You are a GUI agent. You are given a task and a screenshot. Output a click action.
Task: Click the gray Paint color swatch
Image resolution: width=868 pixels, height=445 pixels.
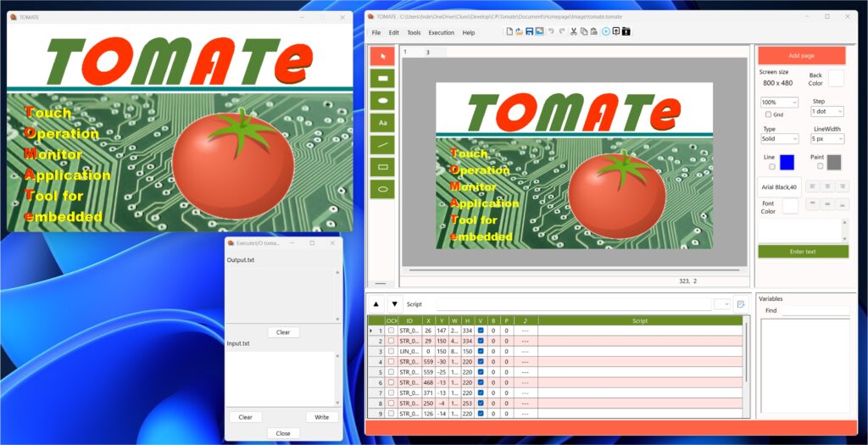tap(834, 162)
